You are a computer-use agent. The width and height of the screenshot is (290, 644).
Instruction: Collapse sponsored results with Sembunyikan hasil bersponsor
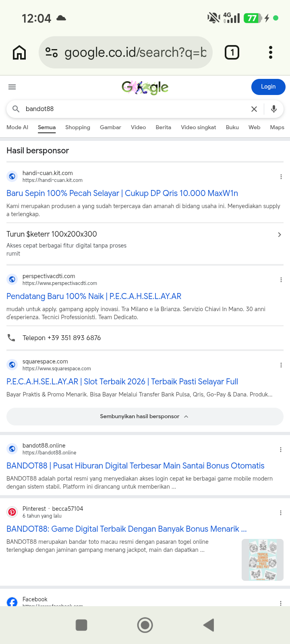click(145, 417)
